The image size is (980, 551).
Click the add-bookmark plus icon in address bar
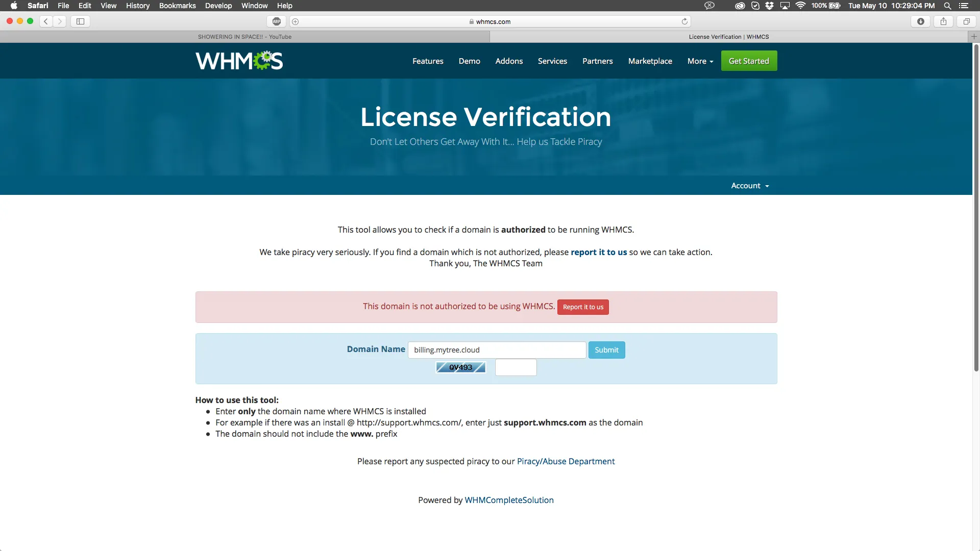click(295, 21)
